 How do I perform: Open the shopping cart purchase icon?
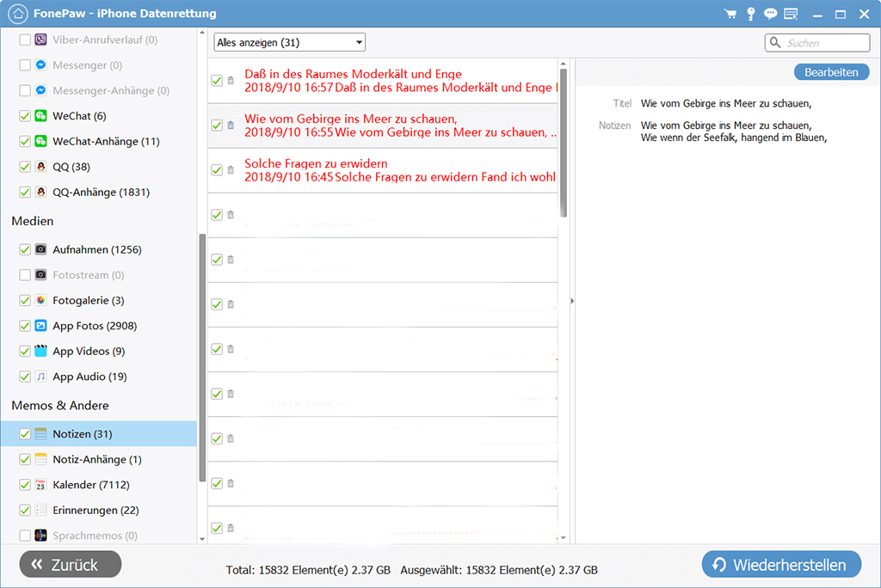coord(730,14)
